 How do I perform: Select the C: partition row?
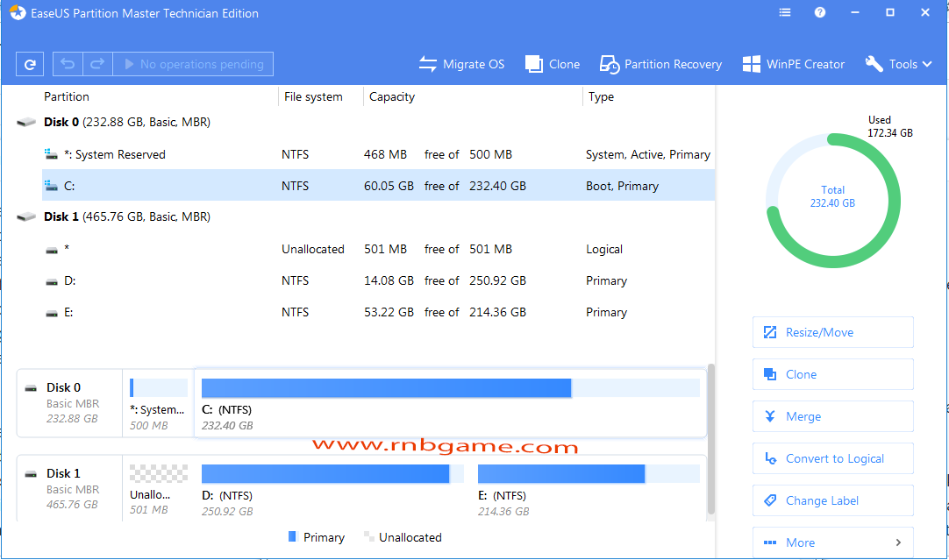click(351, 185)
